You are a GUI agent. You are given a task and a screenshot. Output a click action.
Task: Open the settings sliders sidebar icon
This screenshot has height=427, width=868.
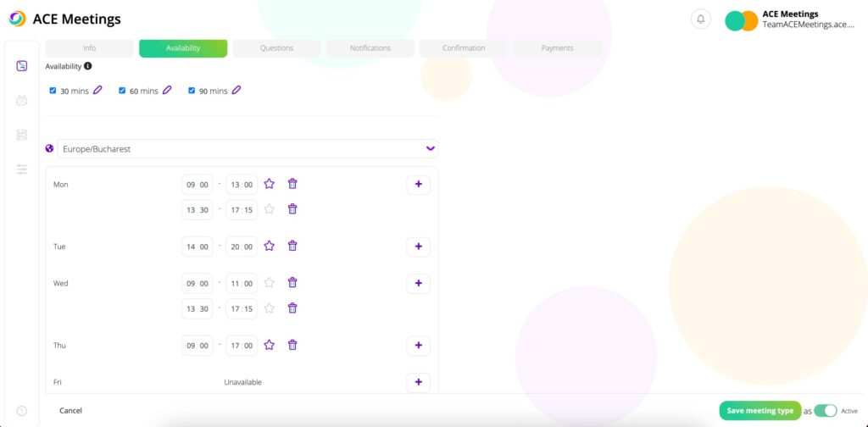tap(21, 169)
